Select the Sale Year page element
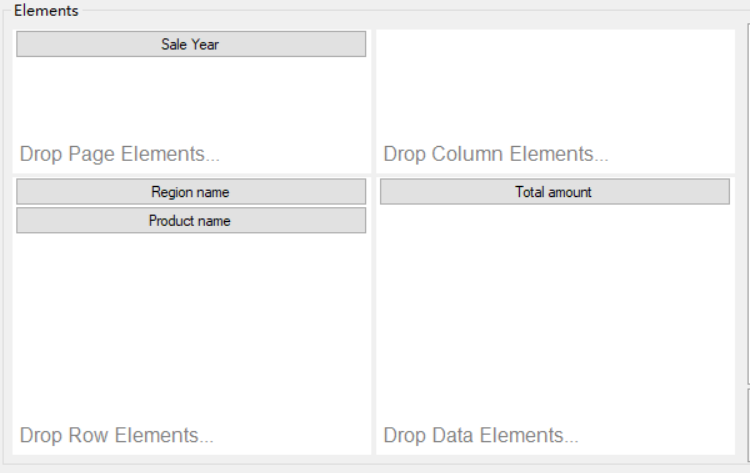 coord(191,44)
